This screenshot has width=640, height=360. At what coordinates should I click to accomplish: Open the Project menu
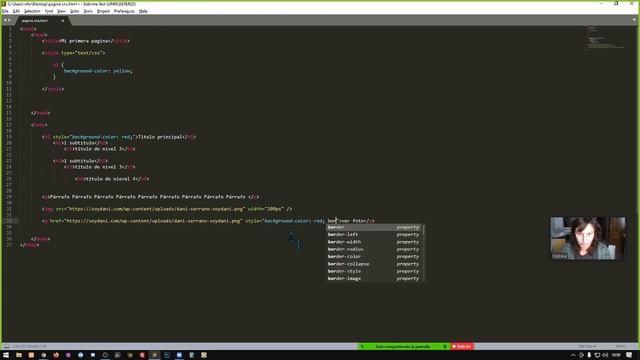(x=103, y=11)
